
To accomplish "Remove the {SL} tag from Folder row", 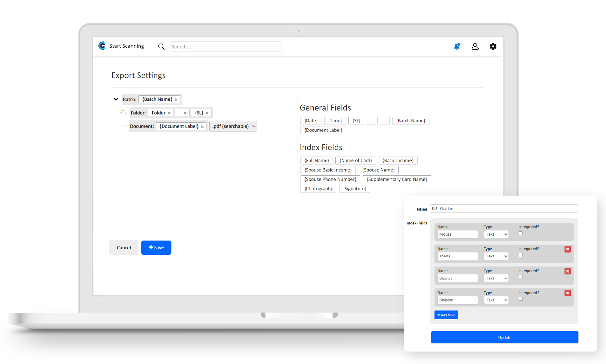I will (x=207, y=113).
